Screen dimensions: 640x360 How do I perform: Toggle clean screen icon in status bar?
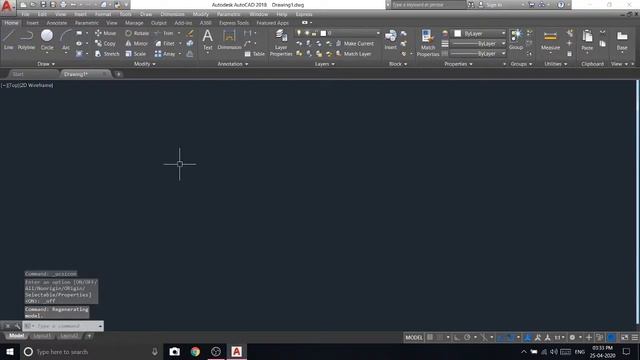pyautogui.click(x=624, y=337)
